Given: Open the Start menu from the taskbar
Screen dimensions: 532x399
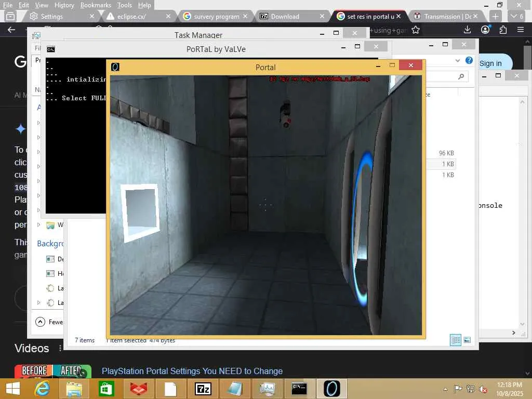Looking at the screenshot, I should point(13,389).
